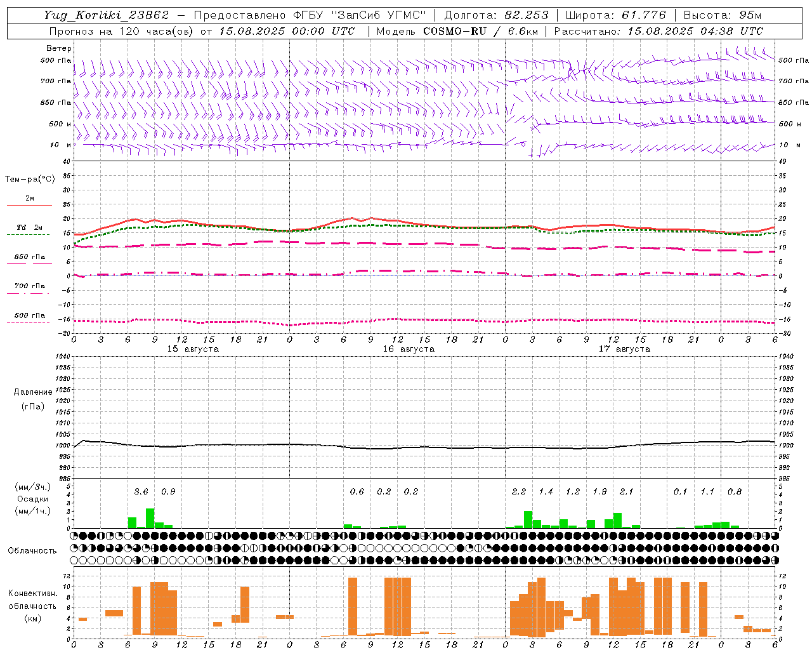The width and height of the screenshot is (812, 650).
Task: Click the date label 17 августа
Action: point(624,349)
